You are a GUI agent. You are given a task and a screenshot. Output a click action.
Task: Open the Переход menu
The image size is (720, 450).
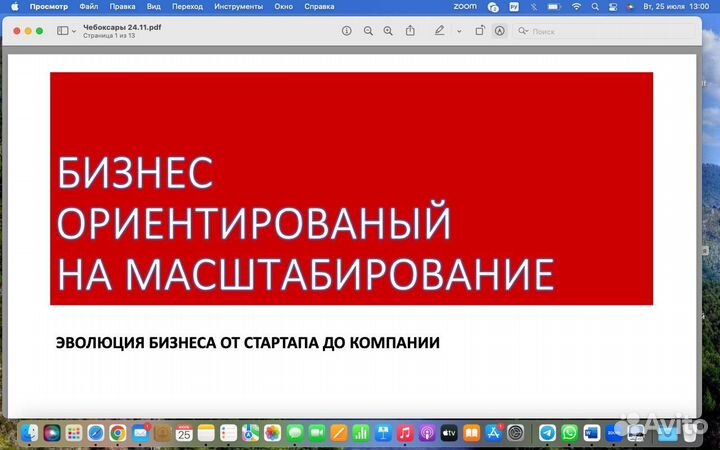[x=187, y=6]
